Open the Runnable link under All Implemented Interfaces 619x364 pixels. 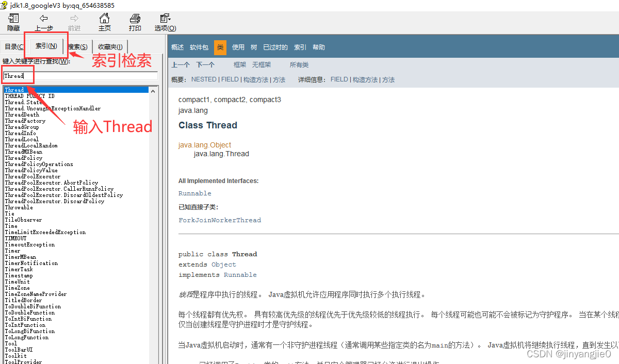click(x=195, y=193)
